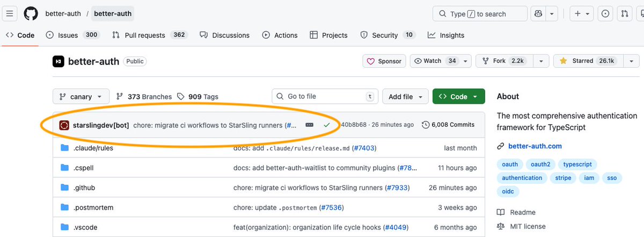The height and width of the screenshot is (237, 644).
Task: Click the sso topic tag
Action: tap(612, 178)
